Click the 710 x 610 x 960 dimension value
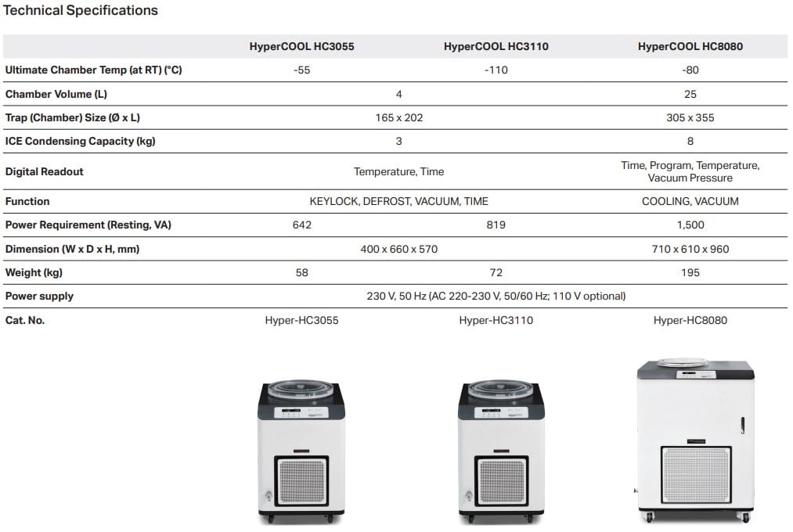Viewport: 793px width, 532px height. [x=690, y=250]
